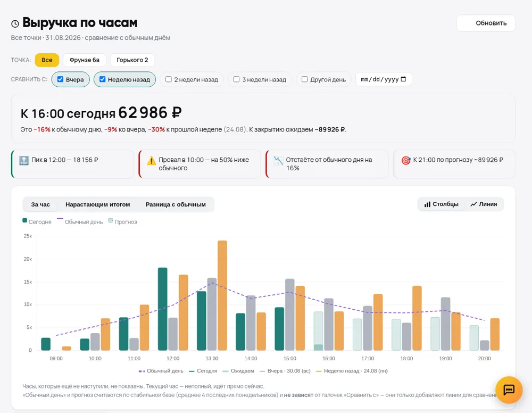Switch to the За час tab
Screen dimensions: 532x413
40,204
